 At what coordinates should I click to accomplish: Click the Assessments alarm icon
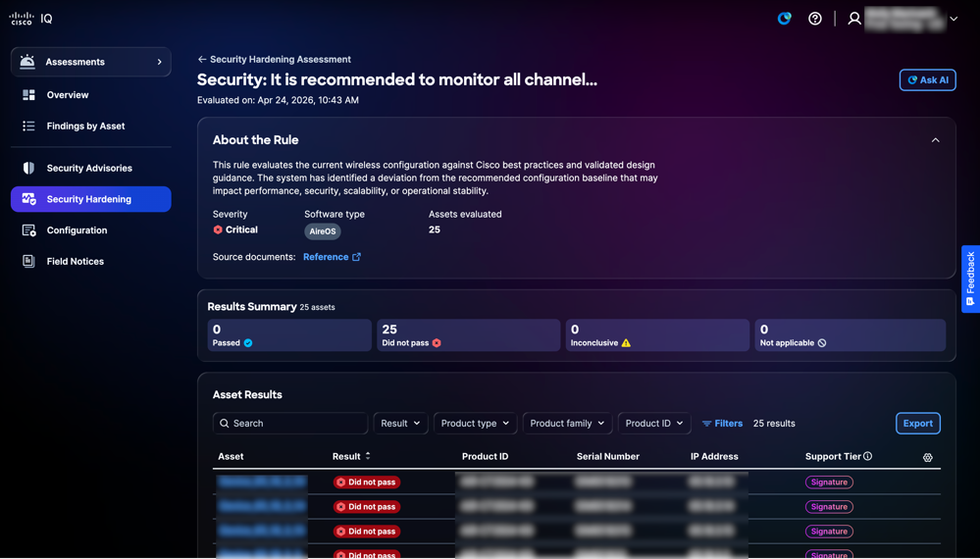coord(27,62)
